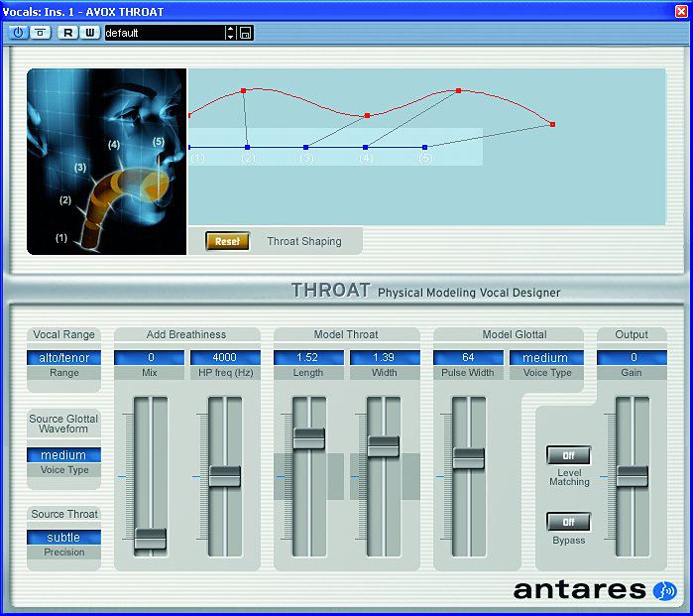Click the HP freq value field showing 4000

[225, 357]
